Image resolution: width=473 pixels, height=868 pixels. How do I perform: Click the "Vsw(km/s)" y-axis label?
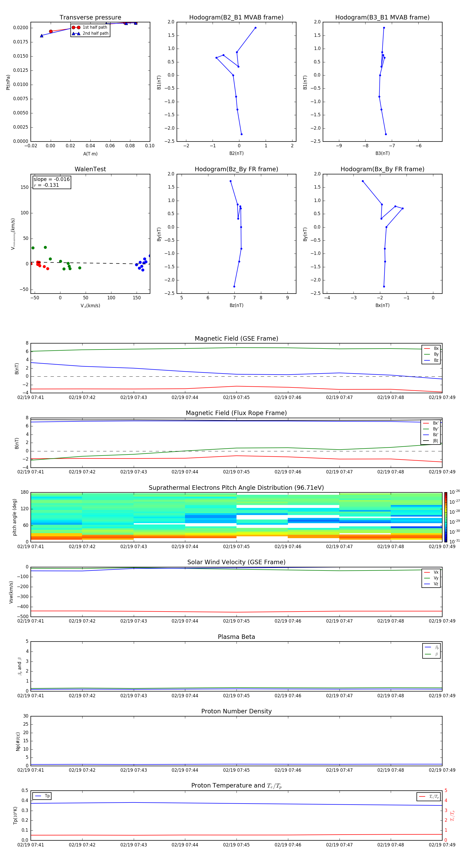[11, 592]
